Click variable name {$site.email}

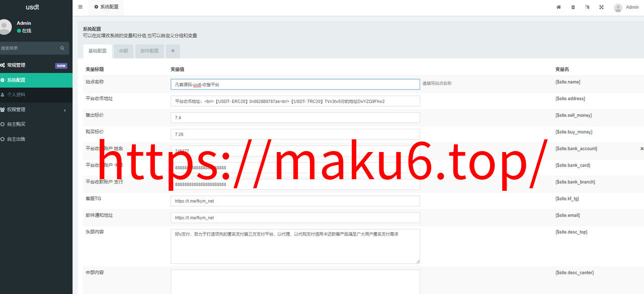point(568,215)
